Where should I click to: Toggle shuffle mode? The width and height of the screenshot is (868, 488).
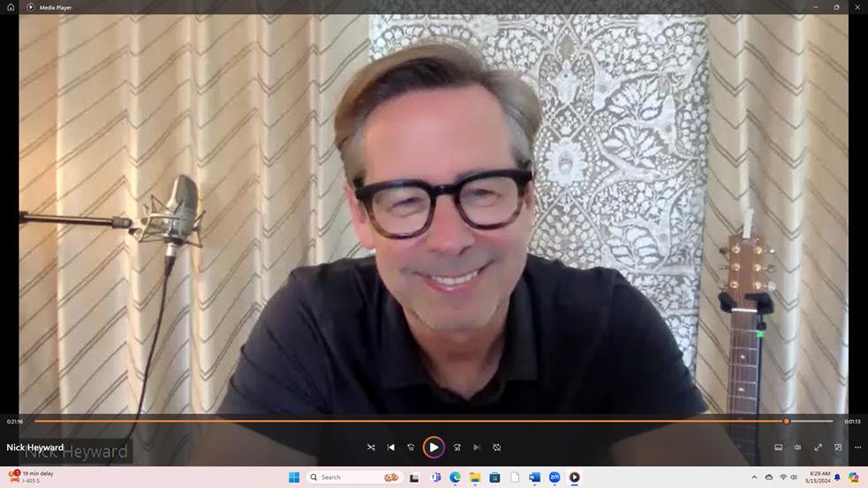[x=371, y=447]
